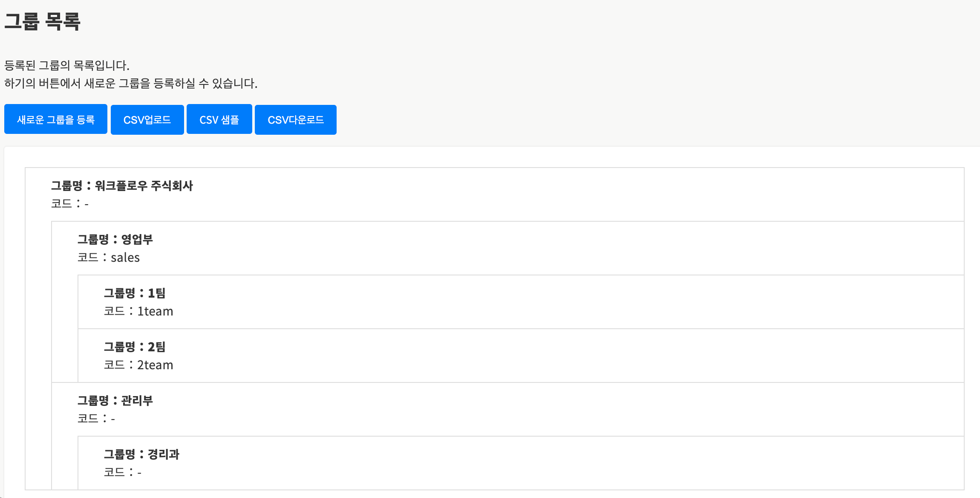Click the 그룹명 label before 영업부
980x498 pixels.
[x=93, y=239]
